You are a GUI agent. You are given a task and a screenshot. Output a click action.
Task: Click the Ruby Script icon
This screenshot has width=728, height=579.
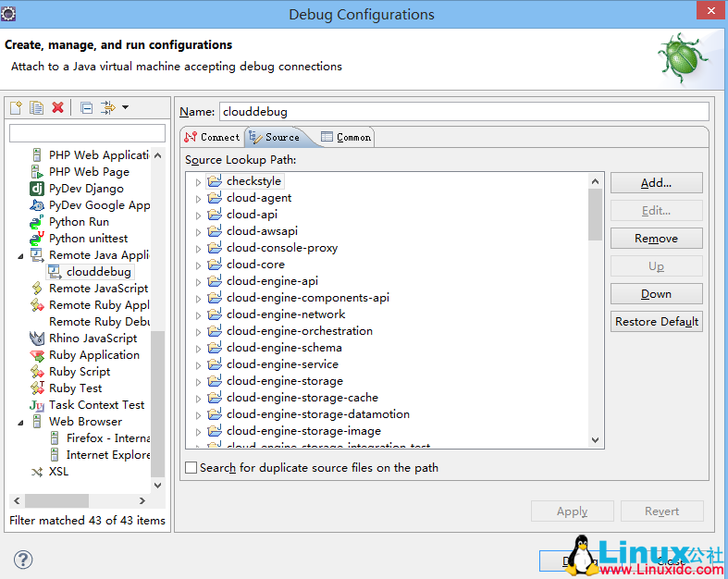37,372
